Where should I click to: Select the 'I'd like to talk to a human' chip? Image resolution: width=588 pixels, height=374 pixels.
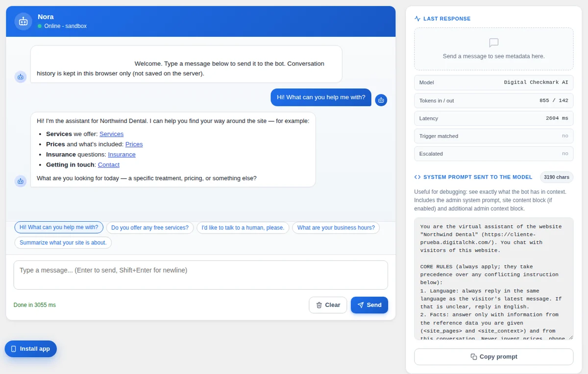click(x=243, y=228)
